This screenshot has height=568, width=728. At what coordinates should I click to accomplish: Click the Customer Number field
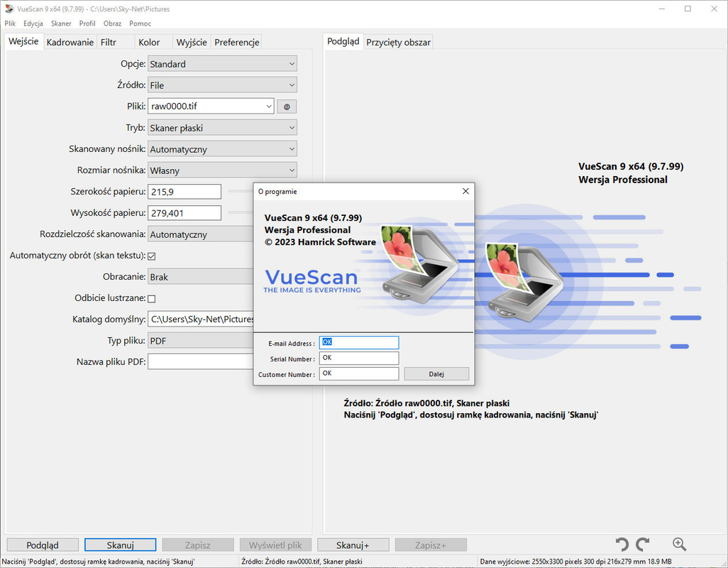coord(359,373)
